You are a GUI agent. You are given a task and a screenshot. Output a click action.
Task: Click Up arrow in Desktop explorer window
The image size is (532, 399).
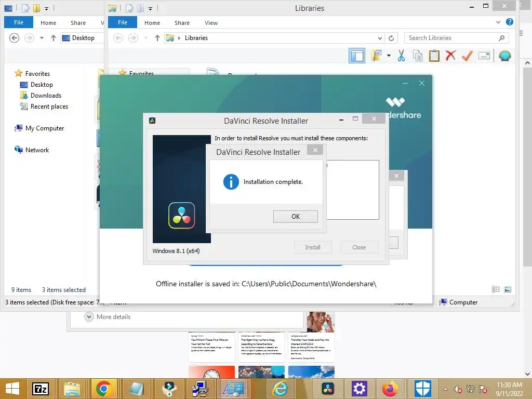coord(54,38)
